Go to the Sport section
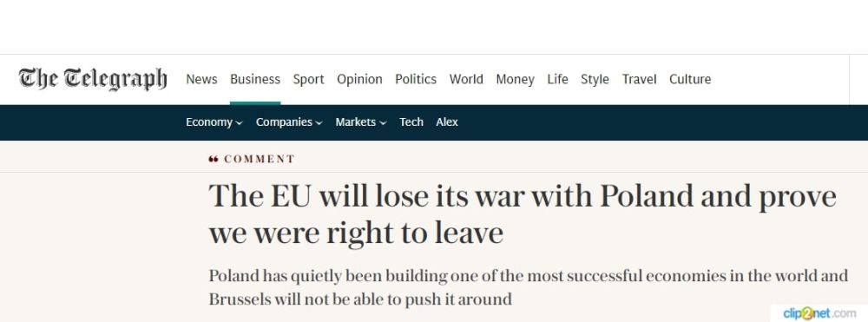 (x=308, y=79)
